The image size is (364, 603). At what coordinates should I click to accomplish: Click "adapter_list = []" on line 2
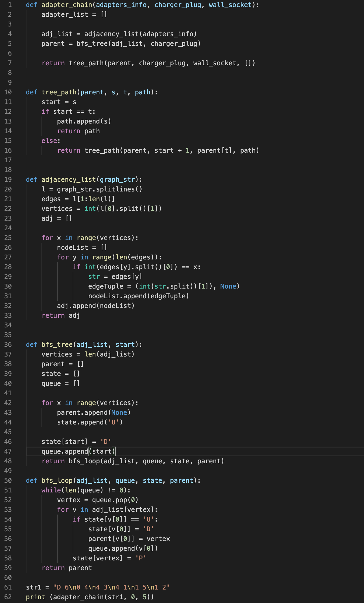(74, 15)
